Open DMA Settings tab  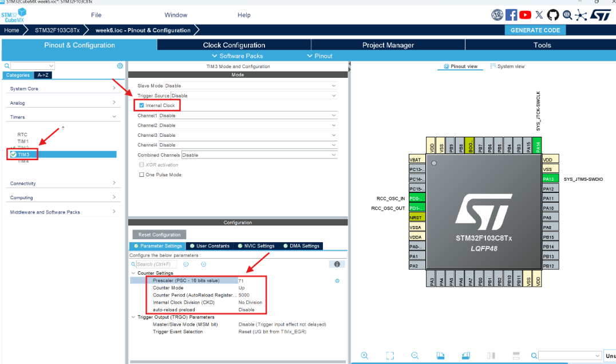click(x=301, y=246)
